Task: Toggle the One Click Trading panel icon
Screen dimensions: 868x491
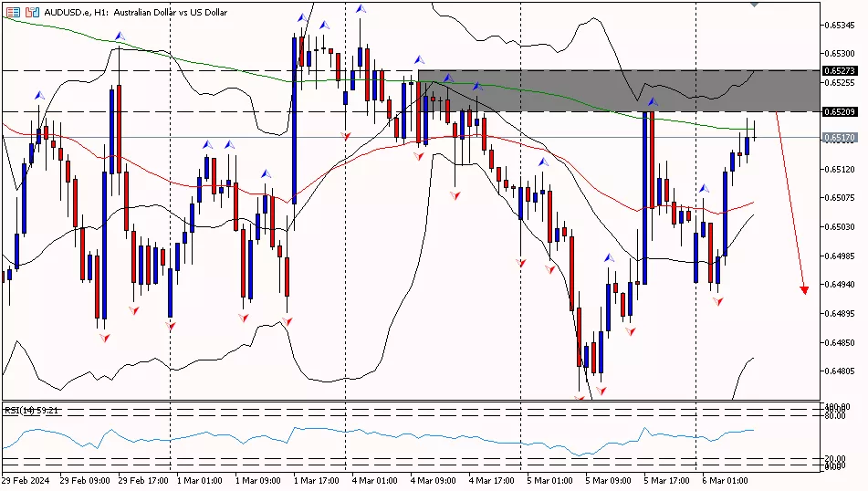Action: [x=32, y=12]
